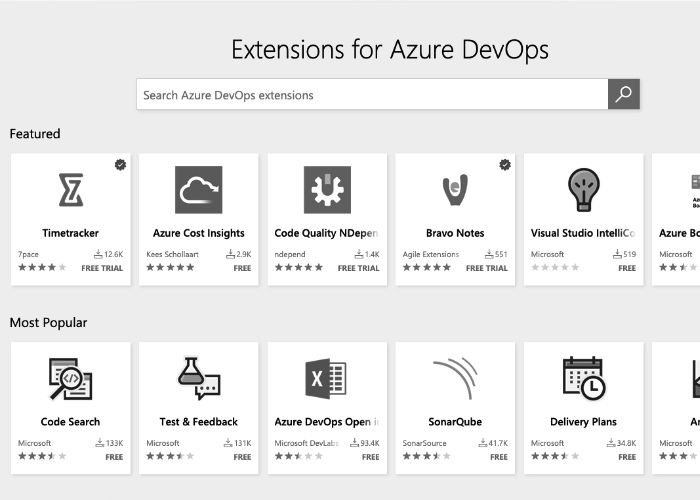700x500 pixels.
Task: Click the Visual Studio IntelliCode lightbulb icon
Action: (583, 189)
